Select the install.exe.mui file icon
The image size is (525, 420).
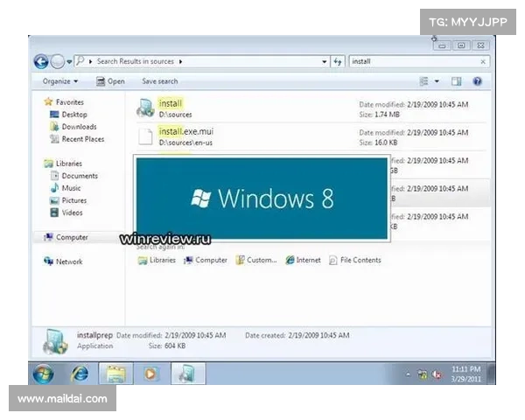(145, 136)
